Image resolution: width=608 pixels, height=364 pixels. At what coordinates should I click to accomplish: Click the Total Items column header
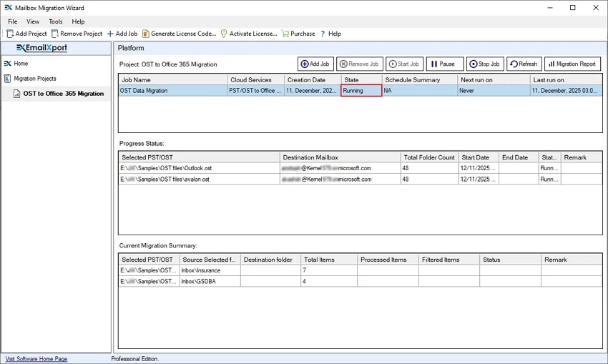point(329,260)
